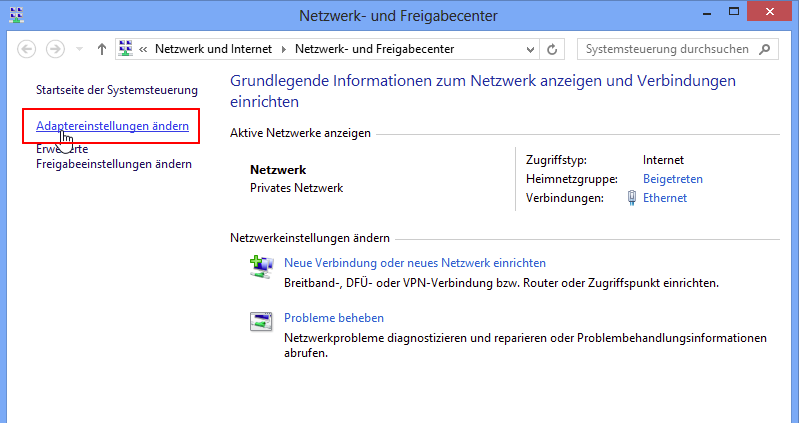Open Erweiterte Freigabeeinstellungen ändern
799x423 pixels.
[113, 163]
